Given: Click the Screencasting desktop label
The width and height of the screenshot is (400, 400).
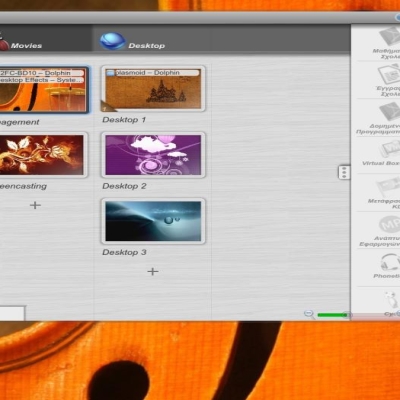Looking at the screenshot, I should (x=23, y=186).
